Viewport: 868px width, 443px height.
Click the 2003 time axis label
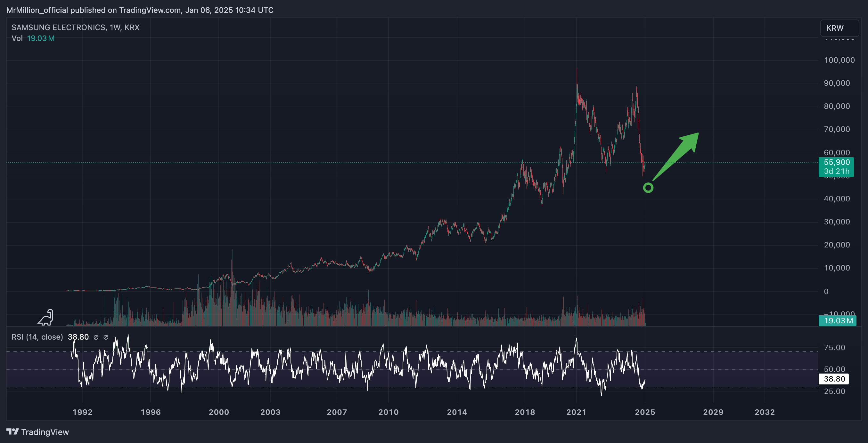tap(270, 412)
